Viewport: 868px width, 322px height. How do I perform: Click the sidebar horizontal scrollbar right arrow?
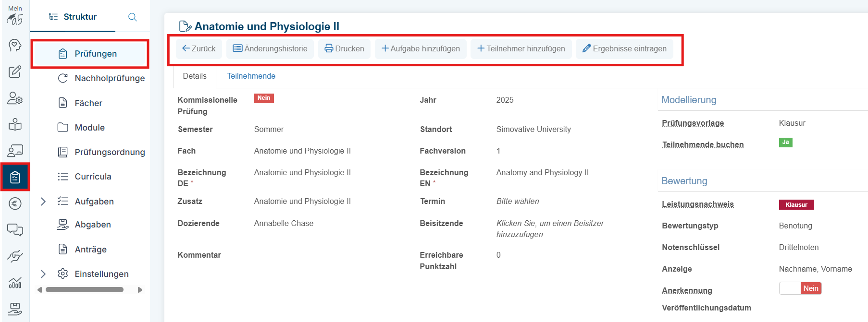[x=140, y=290]
